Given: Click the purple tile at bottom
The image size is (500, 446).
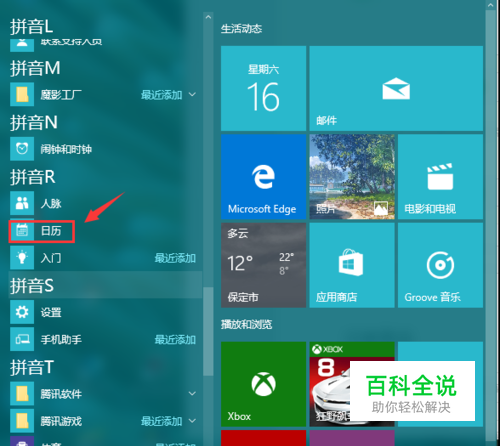Looking at the screenshot, I should pos(352,438).
